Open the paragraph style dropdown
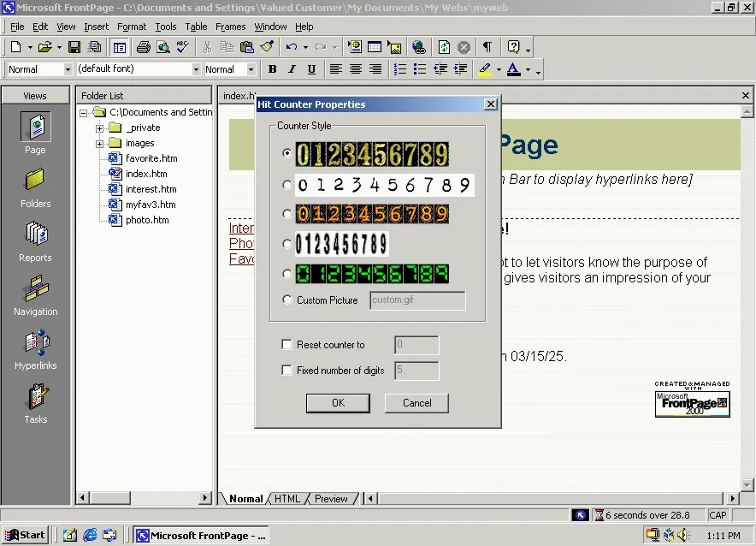Image resolution: width=756 pixels, height=546 pixels. (70, 69)
